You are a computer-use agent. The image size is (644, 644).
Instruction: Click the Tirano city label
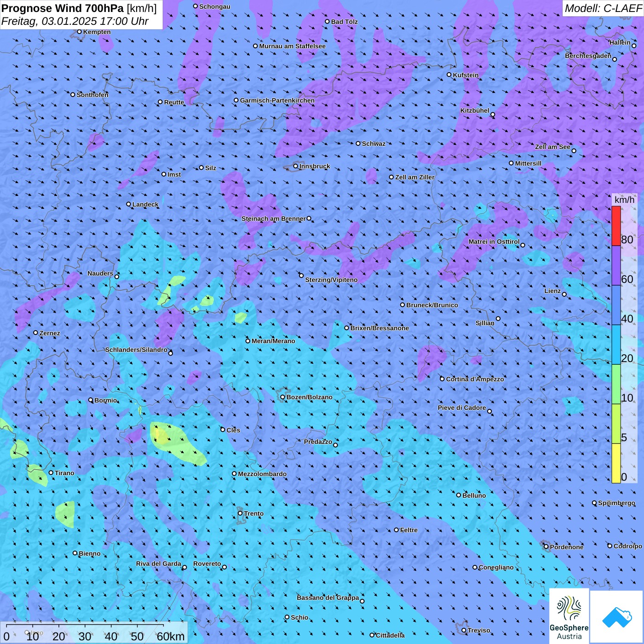coord(64,473)
